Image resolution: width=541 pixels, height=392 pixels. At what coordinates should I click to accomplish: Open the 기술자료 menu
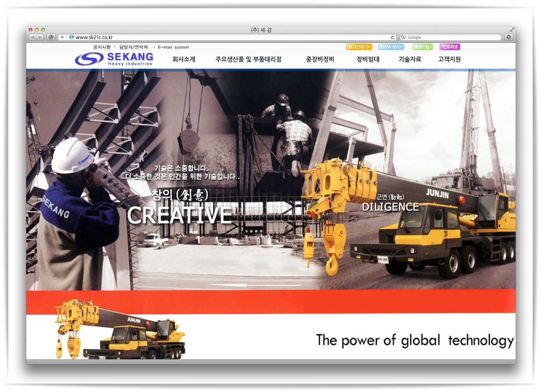coord(410,59)
